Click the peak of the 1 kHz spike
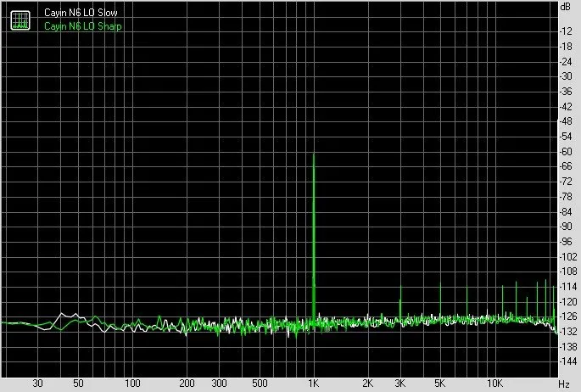This screenshot has height=392, width=581. (x=314, y=154)
